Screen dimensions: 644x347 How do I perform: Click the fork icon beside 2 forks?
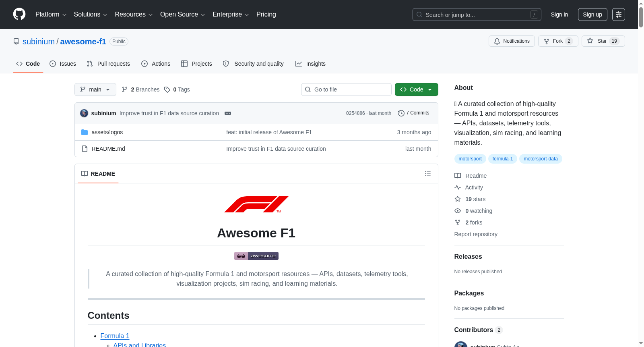[458, 222]
